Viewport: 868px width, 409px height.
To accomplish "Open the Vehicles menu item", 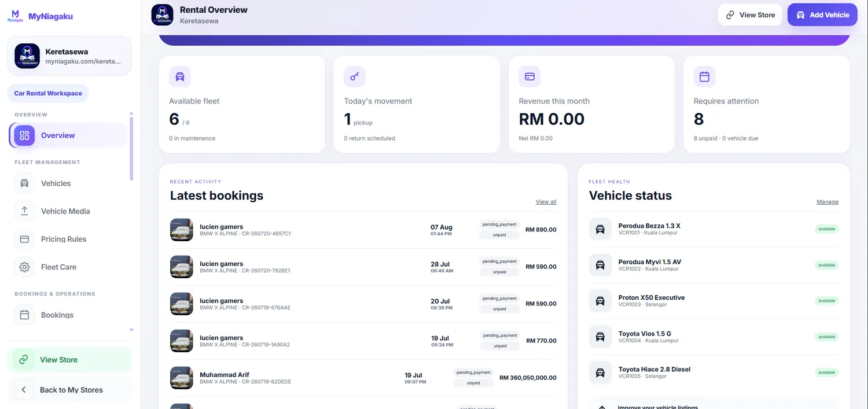I will click(68, 183).
